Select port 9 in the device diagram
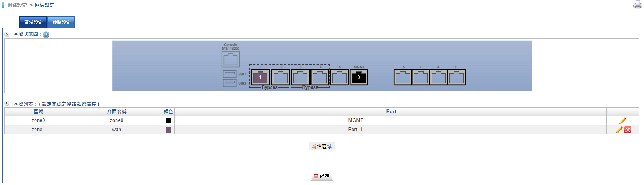Image resolution: width=644 pixels, height=185 pixels. coord(456,77)
